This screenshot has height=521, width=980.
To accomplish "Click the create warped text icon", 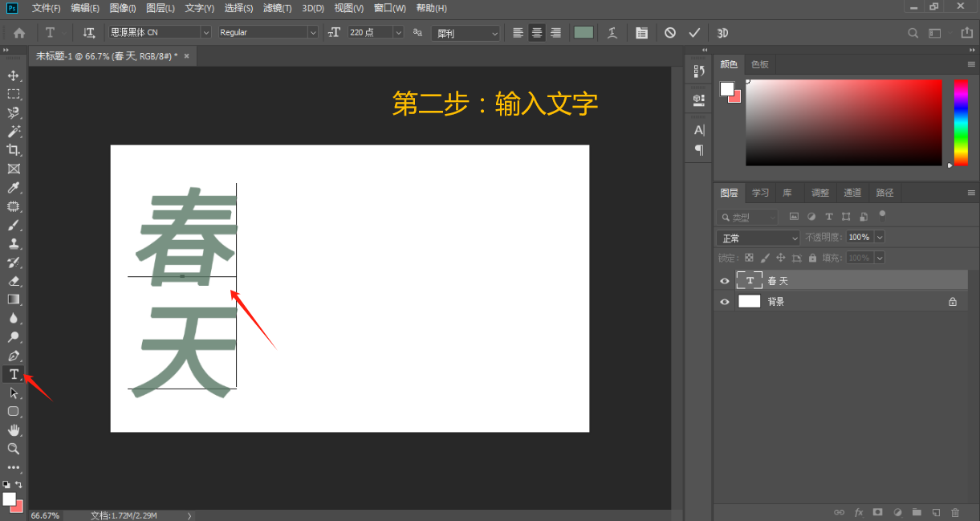I will 612,33.
